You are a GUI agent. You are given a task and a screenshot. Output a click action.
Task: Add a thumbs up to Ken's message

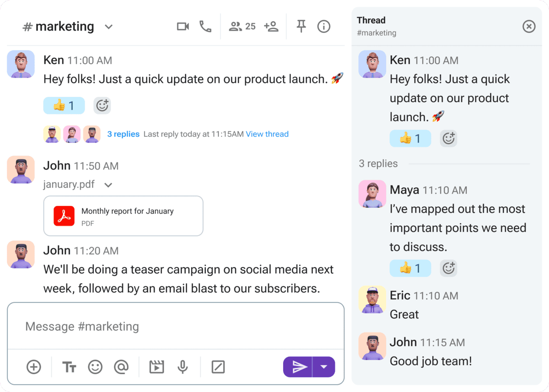pyautogui.click(x=64, y=105)
